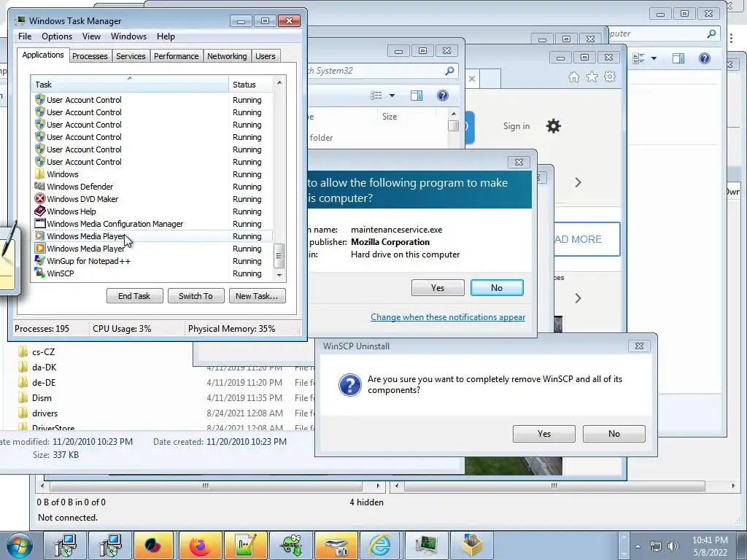Screen dimensions: 747x560
Task: Open the scanner and camera taskbar icon
Action: click(336, 545)
